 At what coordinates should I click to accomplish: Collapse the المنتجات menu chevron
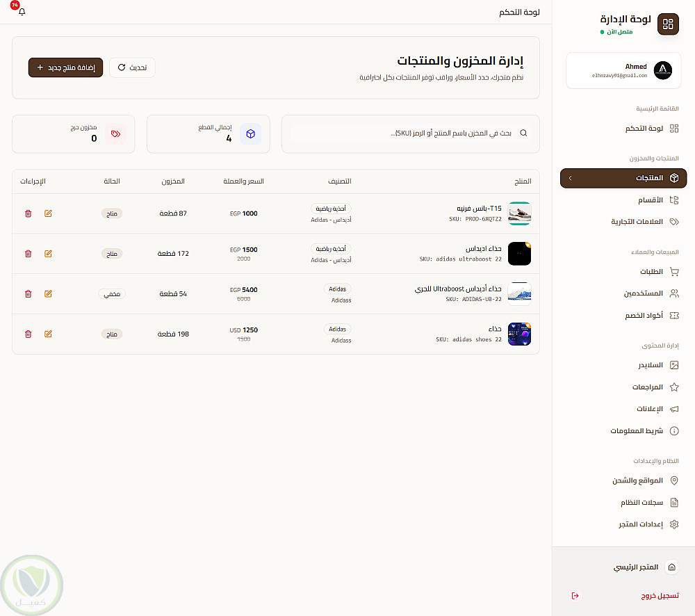[570, 178]
